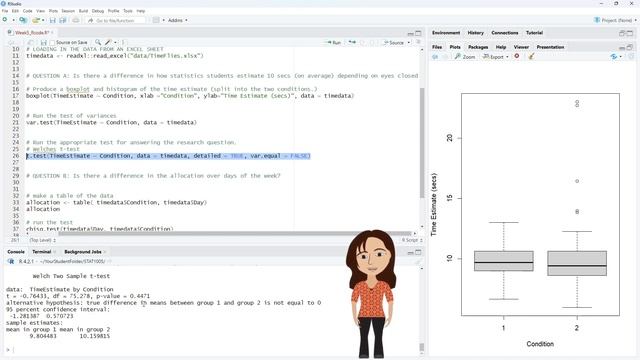Switch to the Files tab

pyautogui.click(x=437, y=47)
